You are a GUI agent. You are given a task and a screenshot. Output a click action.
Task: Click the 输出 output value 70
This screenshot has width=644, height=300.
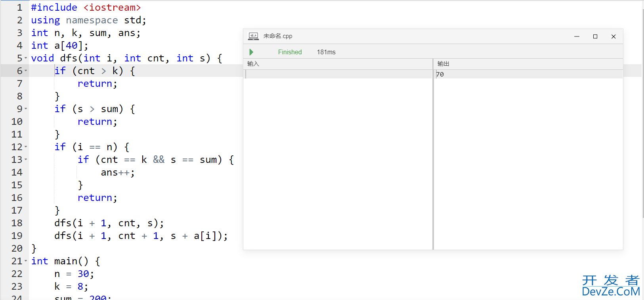point(440,75)
